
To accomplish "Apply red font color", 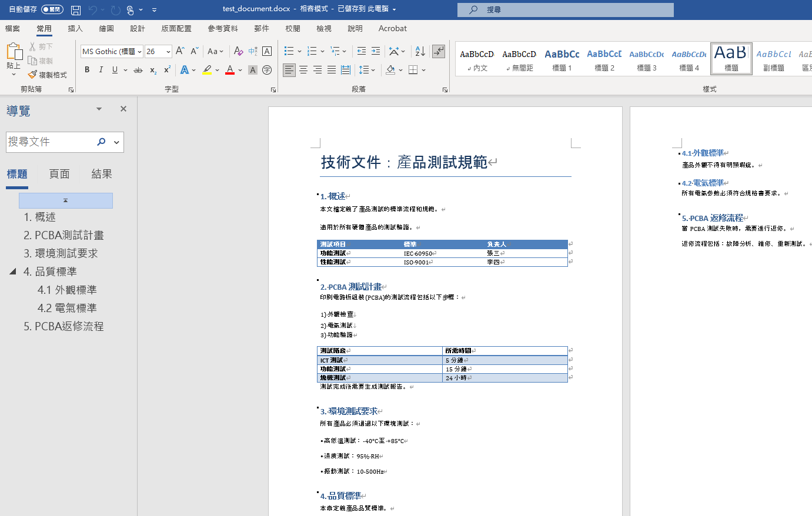I will pyautogui.click(x=230, y=70).
